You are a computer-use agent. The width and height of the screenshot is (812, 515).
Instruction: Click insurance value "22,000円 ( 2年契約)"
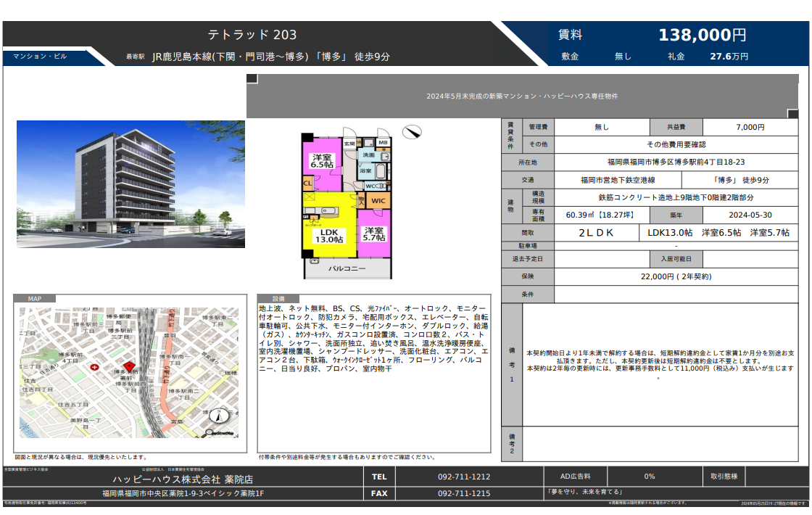[x=676, y=276]
